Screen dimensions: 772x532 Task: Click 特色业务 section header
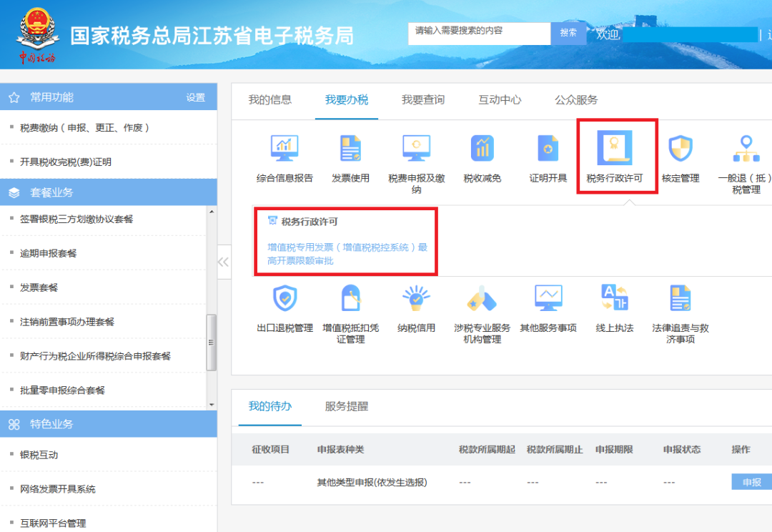(x=109, y=423)
